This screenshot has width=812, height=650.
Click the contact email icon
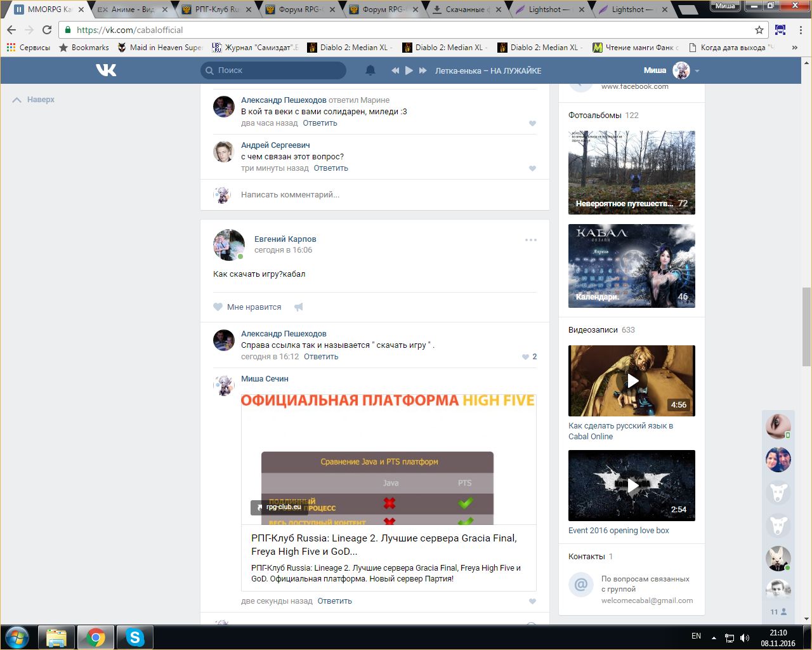580,584
